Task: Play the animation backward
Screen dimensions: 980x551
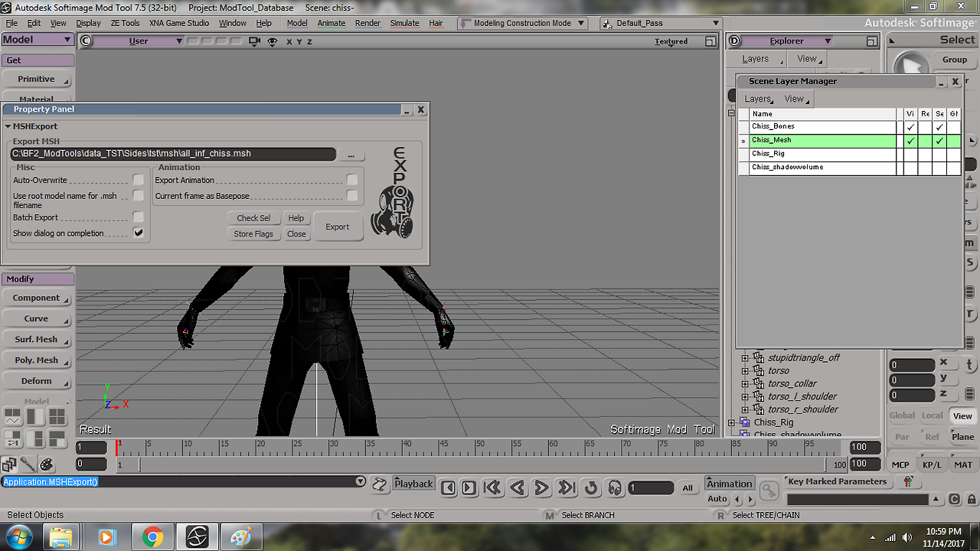Action: pos(517,487)
